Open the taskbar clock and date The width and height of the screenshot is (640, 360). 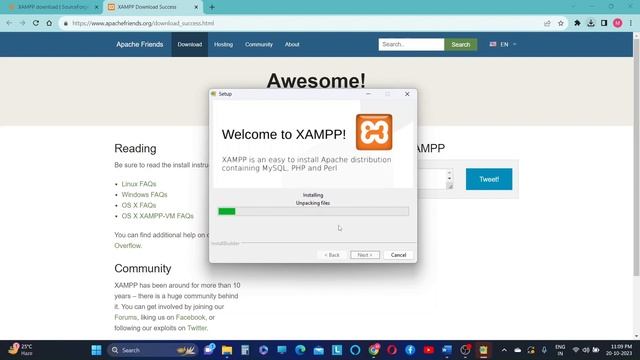(619, 350)
